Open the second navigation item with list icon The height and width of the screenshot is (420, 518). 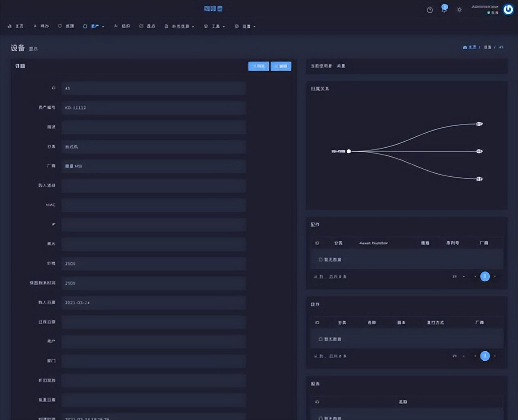pyautogui.click(x=41, y=26)
